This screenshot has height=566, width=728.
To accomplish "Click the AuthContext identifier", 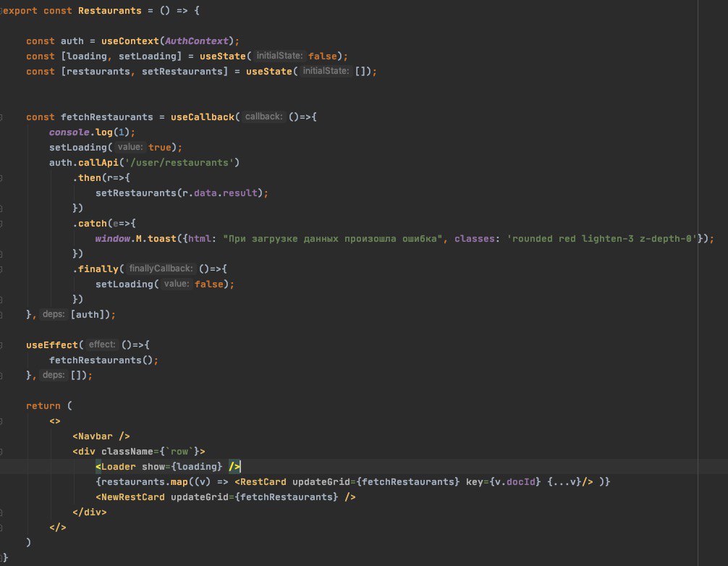I will coord(197,41).
